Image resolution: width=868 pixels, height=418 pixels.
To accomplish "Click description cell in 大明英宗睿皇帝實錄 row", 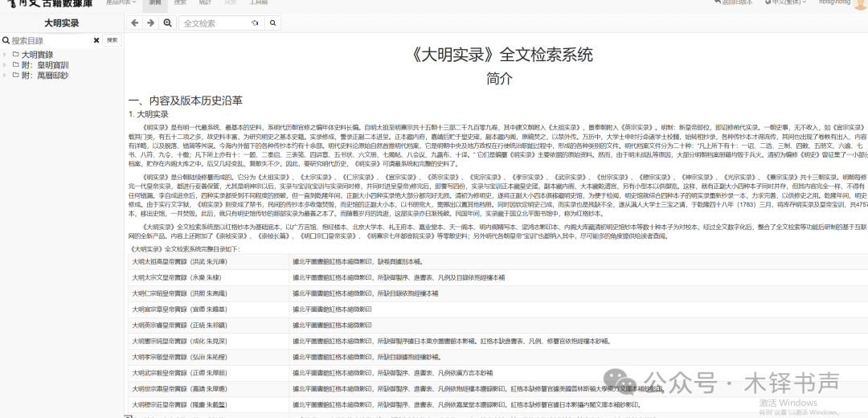I will pyautogui.click(x=579, y=325).
